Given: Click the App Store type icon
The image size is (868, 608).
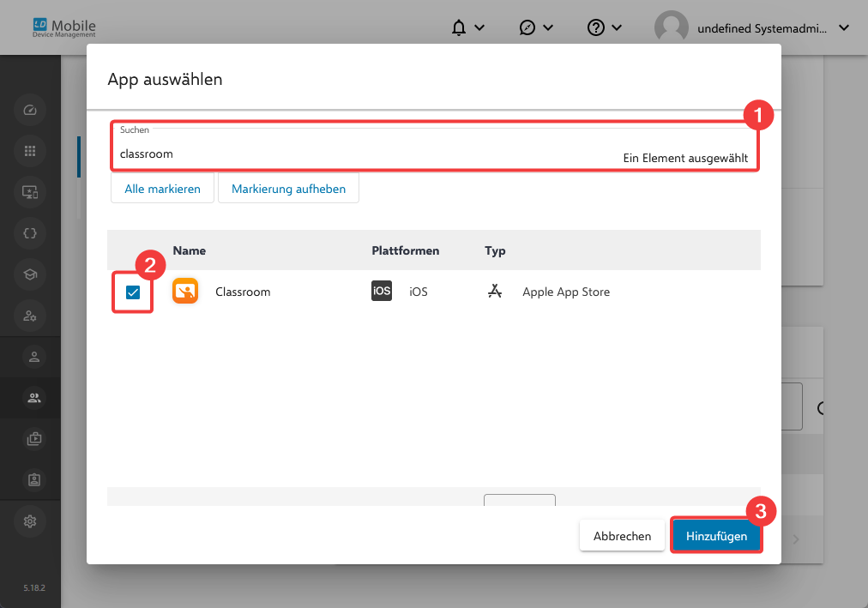Looking at the screenshot, I should [x=494, y=291].
